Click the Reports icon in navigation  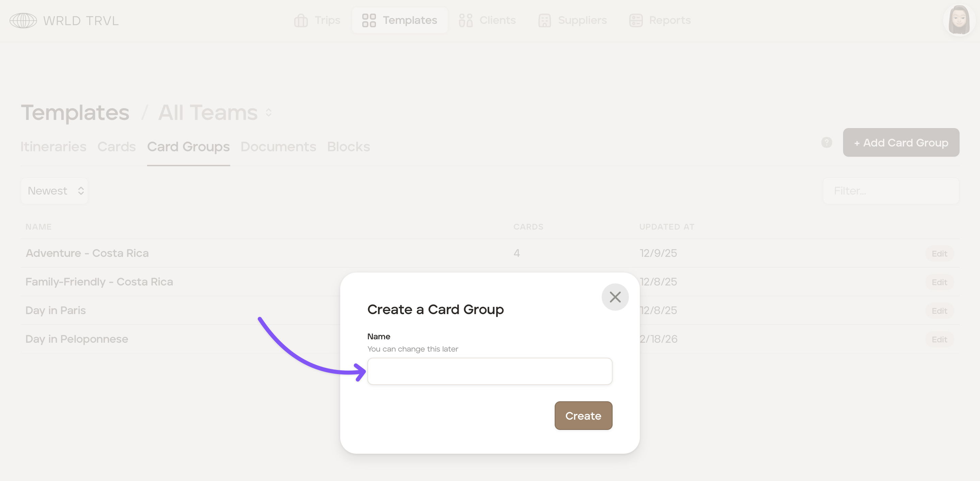tap(636, 20)
